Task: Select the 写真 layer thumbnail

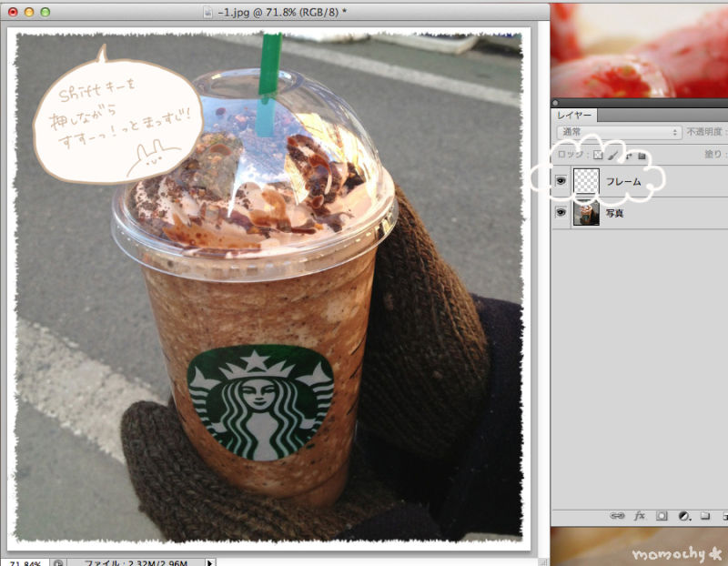Action: [x=586, y=213]
